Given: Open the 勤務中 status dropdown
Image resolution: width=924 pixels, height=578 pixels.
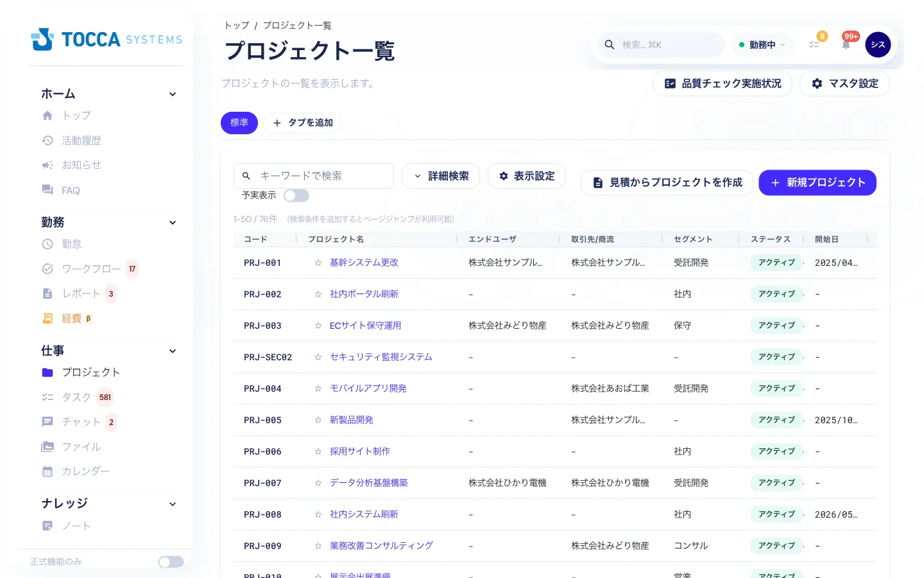Looking at the screenshot, I should tap(762, 45).
